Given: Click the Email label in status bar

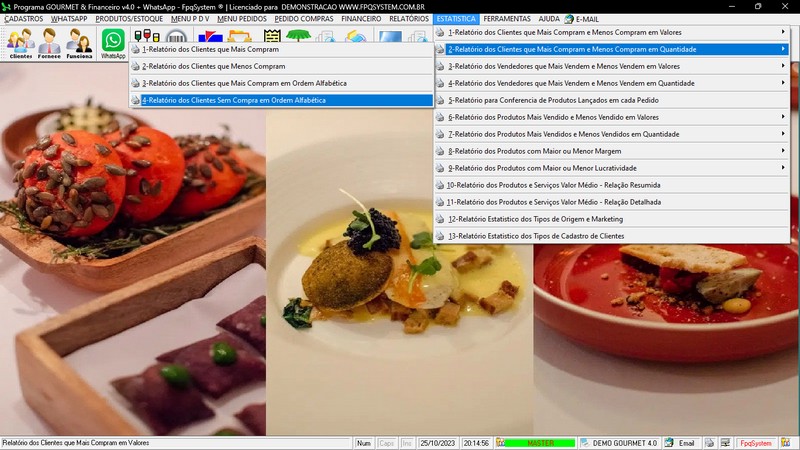Looking at the screenshot, I should (686, 443).
